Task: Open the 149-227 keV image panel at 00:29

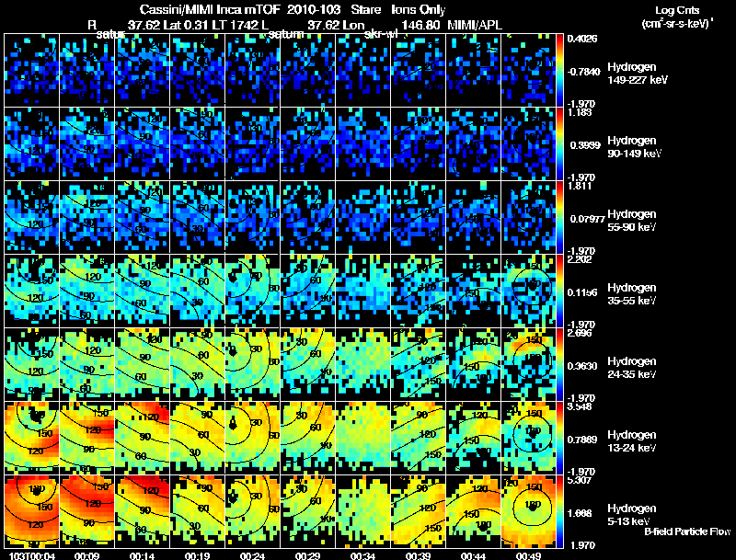Action: [x=307, y=71]
